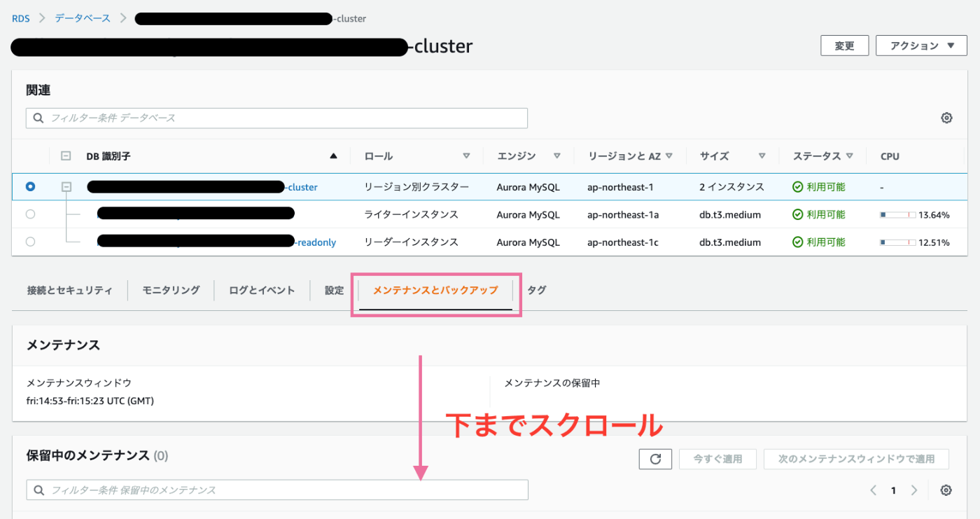Screen dimensions: 980x519
Task: Click 利用可能 status icon of ライターインスタンス row
Action: pos(797,214)
